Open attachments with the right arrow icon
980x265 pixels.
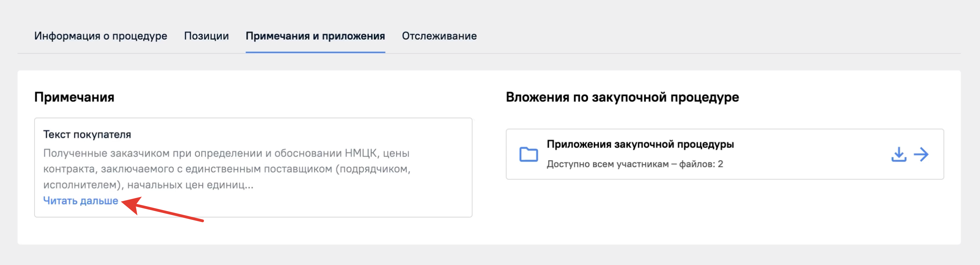click(x=921, y=155)
